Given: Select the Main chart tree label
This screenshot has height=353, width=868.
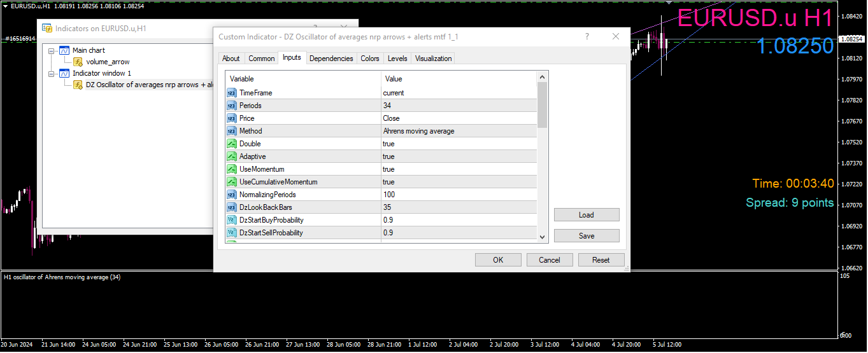Looking at the screenshot, I should coord(89,50).
